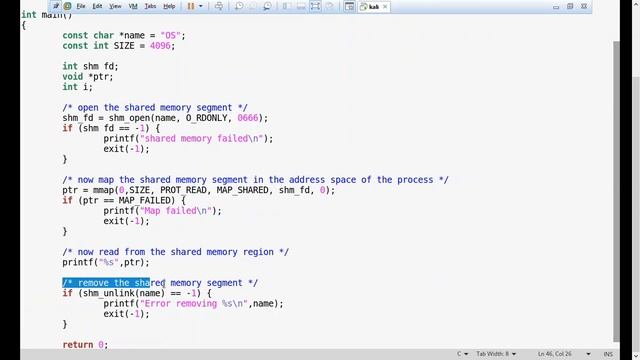This screenshot has height=360, width=640.
Task: Open the dropdown arrow after Ln 46, Col 26
Action: coord(588,354)
